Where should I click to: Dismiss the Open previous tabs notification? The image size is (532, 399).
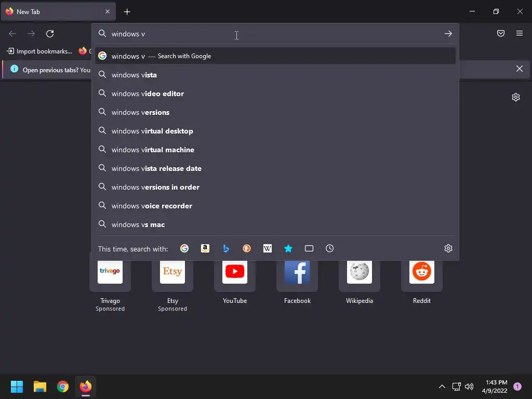[520, 69]
